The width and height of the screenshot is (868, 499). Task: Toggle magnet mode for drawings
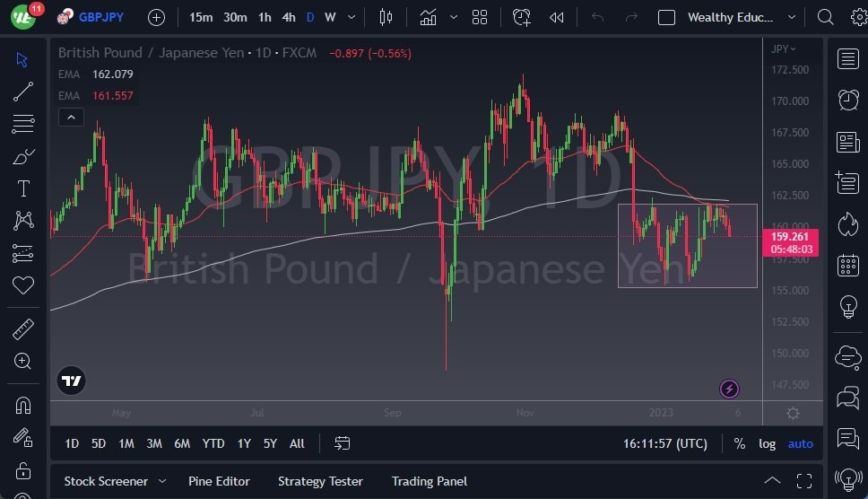22,406
